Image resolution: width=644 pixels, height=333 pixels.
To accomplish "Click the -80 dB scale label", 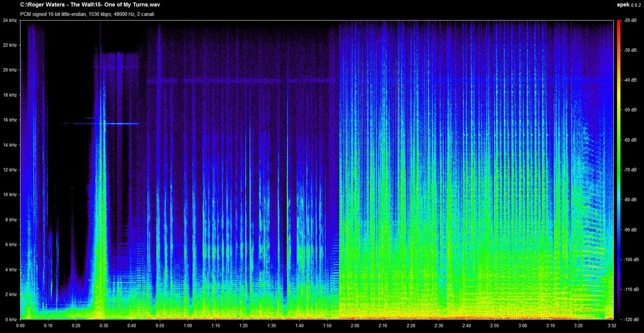I will (631, 199).
